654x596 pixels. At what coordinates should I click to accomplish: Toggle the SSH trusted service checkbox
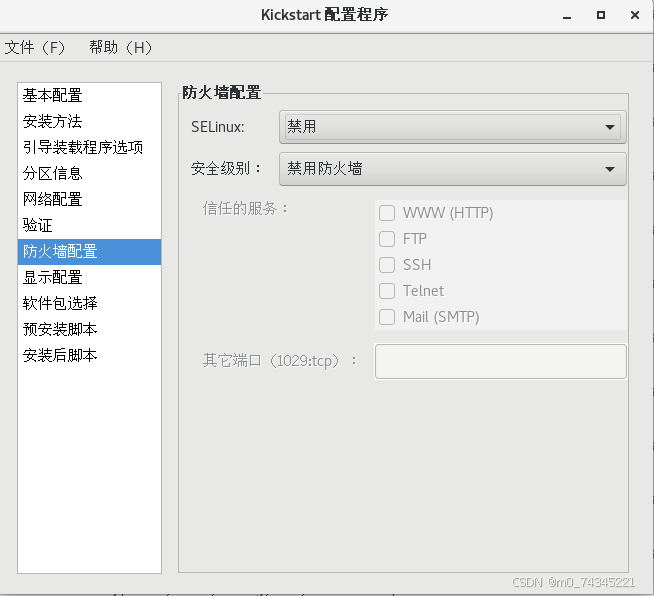pos(387,265)
